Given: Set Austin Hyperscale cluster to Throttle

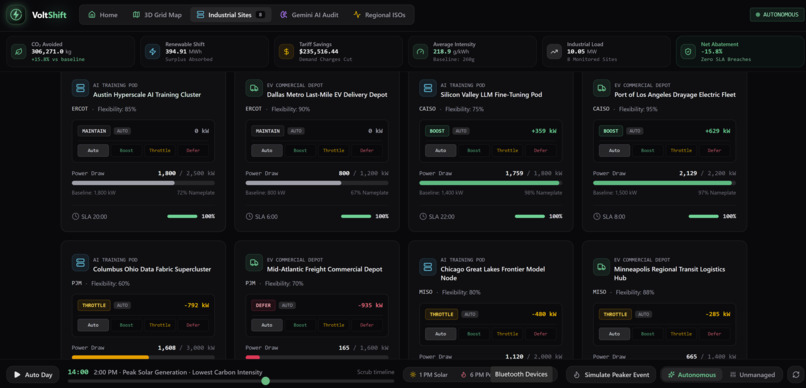Looking at the screenshot, I should pyautogui.click(x=160, y=151).
